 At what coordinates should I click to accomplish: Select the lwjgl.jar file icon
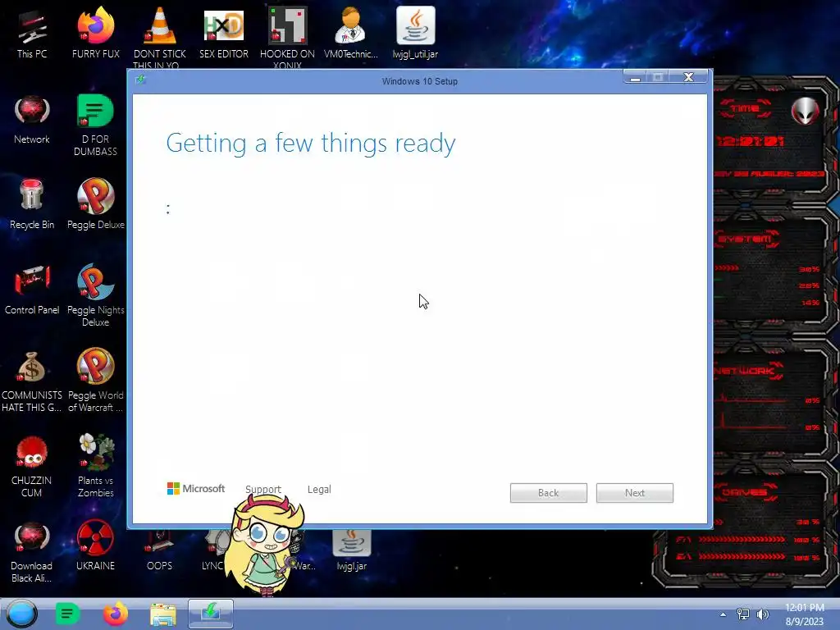pos(351,550)
